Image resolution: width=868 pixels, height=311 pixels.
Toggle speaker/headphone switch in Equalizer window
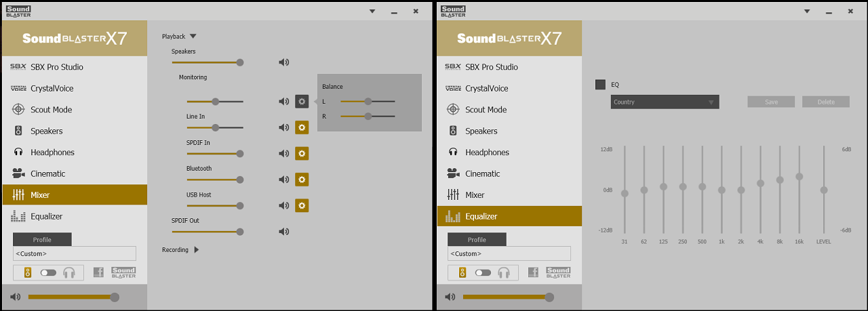click(483, 272)
